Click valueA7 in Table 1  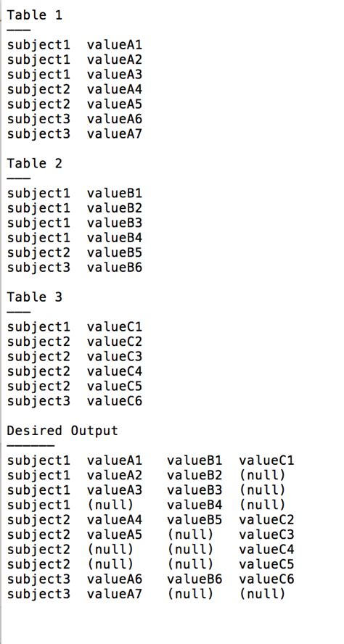coord(115,134)
